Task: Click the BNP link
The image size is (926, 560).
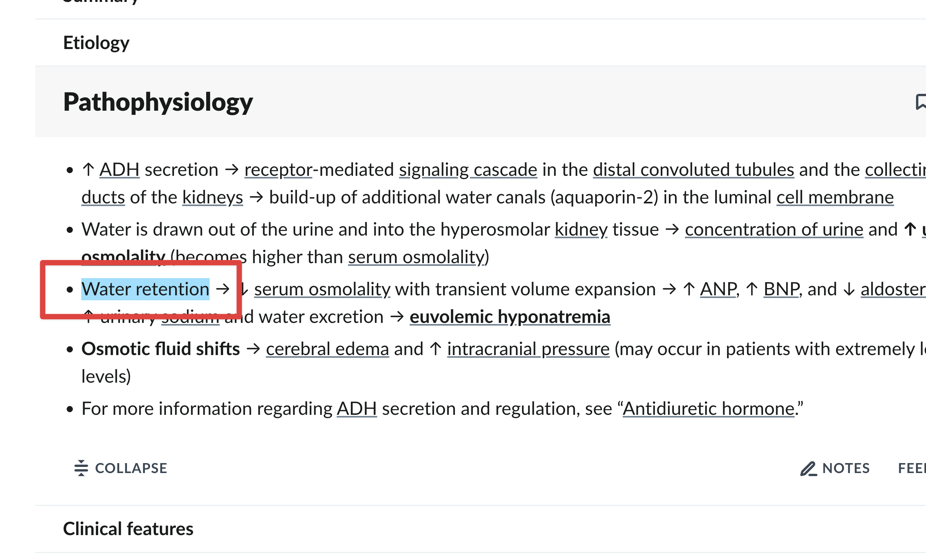Action: (x=782, y=289)
